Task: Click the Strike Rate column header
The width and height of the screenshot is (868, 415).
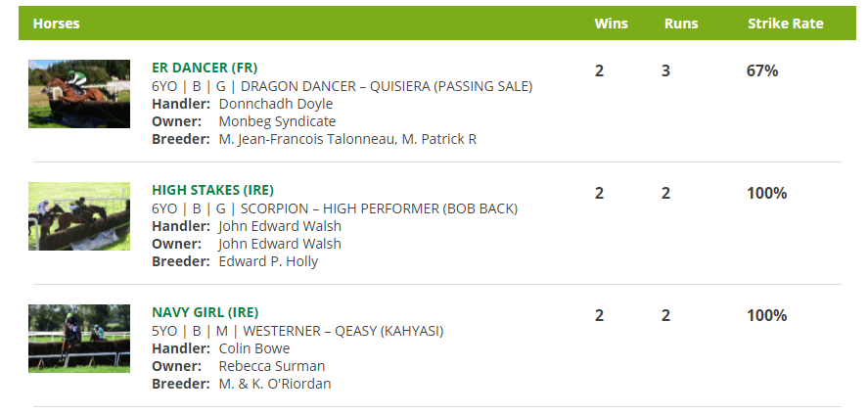Action: coord(786,23)
